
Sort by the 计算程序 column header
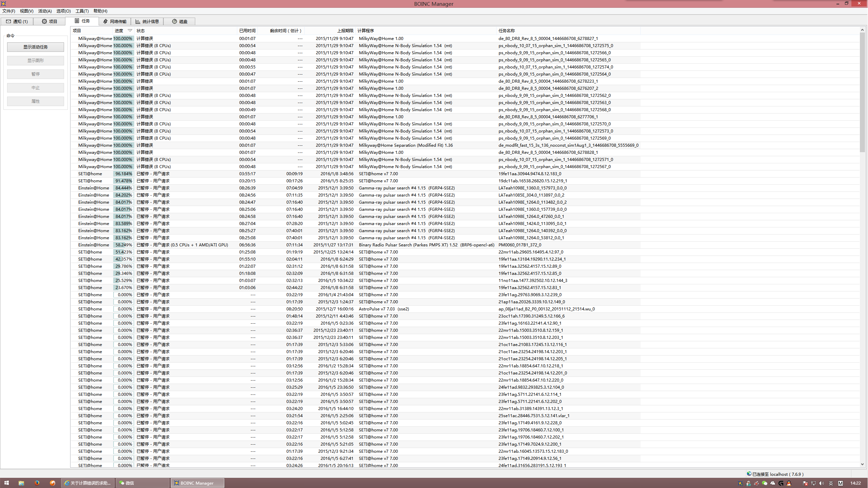426,30
